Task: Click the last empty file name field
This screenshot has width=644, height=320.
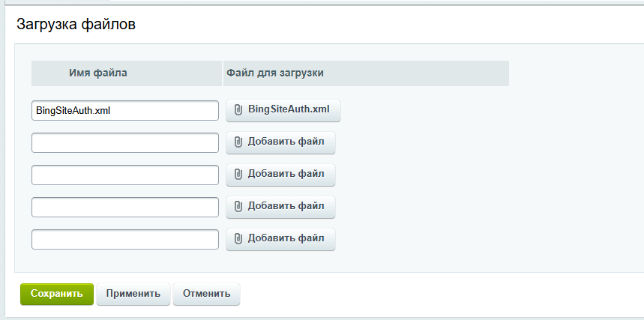Action: [125, 239]
